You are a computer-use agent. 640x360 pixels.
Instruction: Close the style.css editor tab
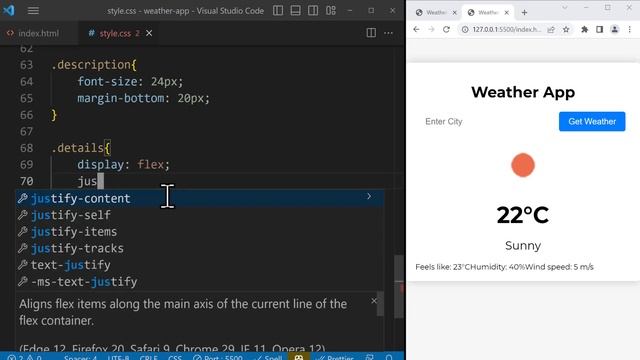[x=149, y=33]
